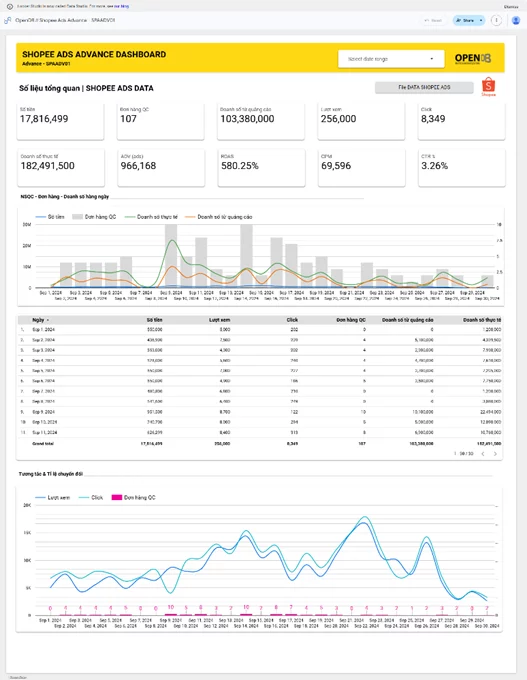Click the Lượt xem scorecard value 256,000

point(338,119)
